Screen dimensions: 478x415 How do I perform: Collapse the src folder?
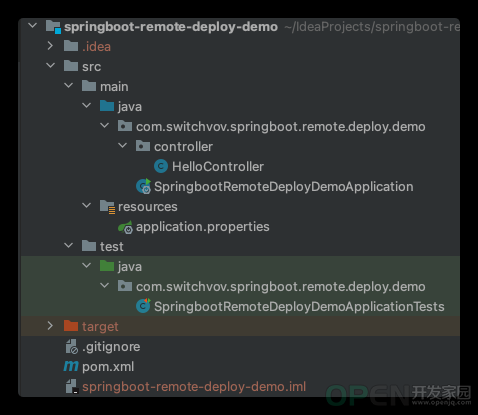pyautogui.click(x=50, y=66)
